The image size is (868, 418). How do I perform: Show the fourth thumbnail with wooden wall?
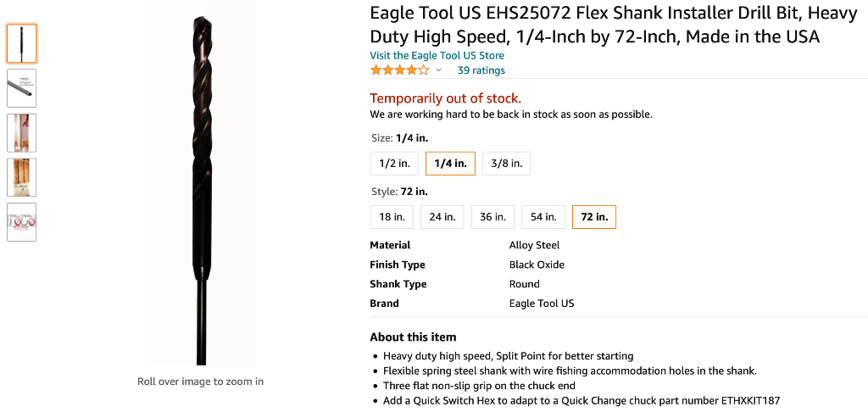pyautogui.click(x=21, y=177)
